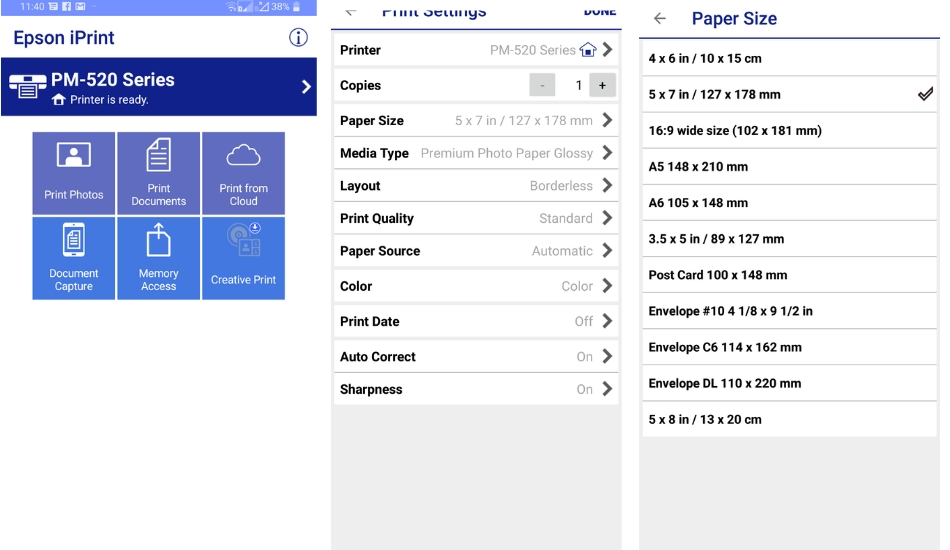Tap the 'On' value for Sharpness

pos(585,389)
